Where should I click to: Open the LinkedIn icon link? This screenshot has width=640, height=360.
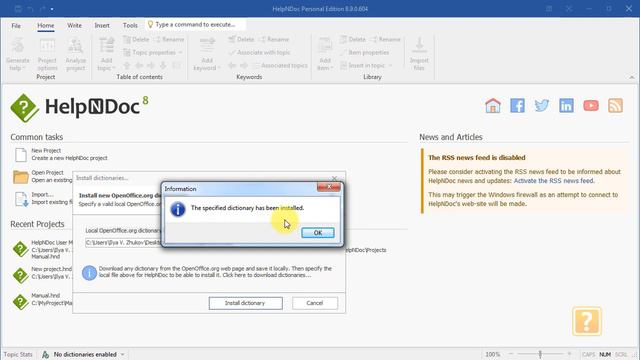(x=566, y=106)
